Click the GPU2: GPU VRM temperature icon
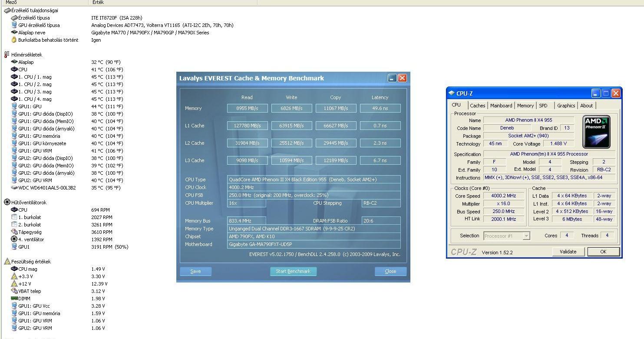This screenshot has width=644, height=339. pos(14,180)
